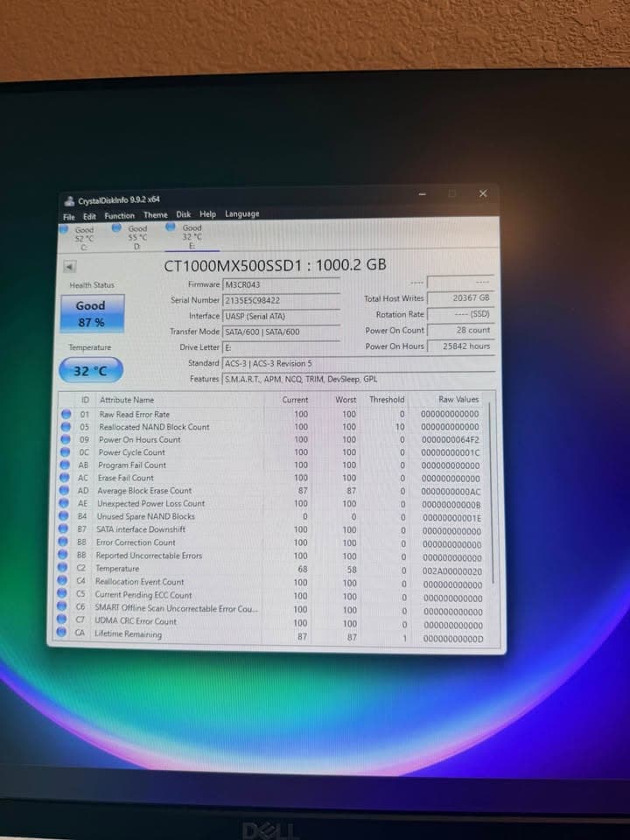Click the status icon for Reported Uncorrectable Errors

pos(63,556)
